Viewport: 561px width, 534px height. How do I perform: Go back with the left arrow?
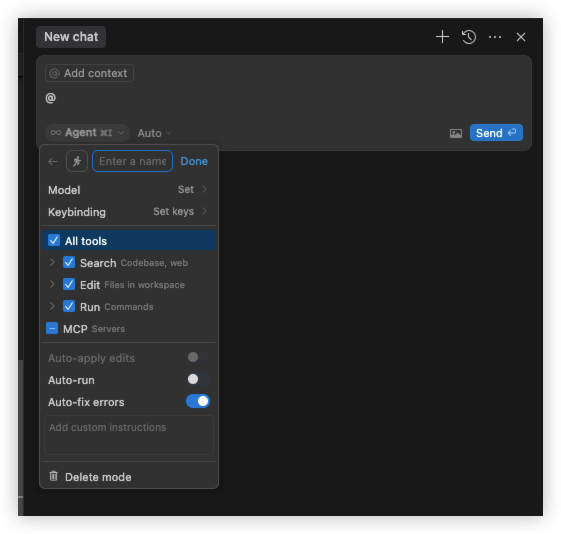(x=53, y=162)
